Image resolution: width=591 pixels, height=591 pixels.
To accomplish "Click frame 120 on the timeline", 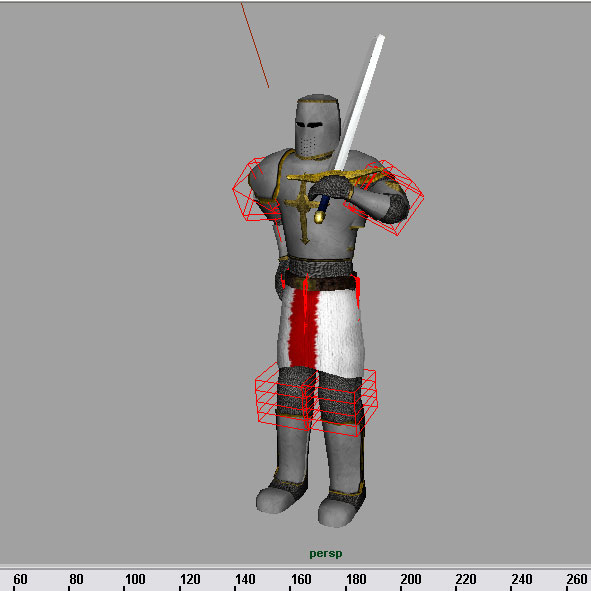I will click(190, 579).
